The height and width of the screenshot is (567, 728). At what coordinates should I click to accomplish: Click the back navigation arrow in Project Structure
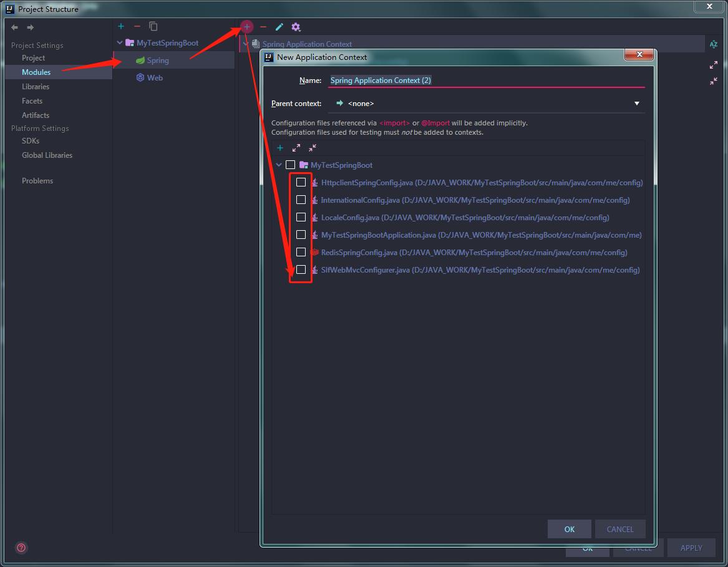[14, 27]
